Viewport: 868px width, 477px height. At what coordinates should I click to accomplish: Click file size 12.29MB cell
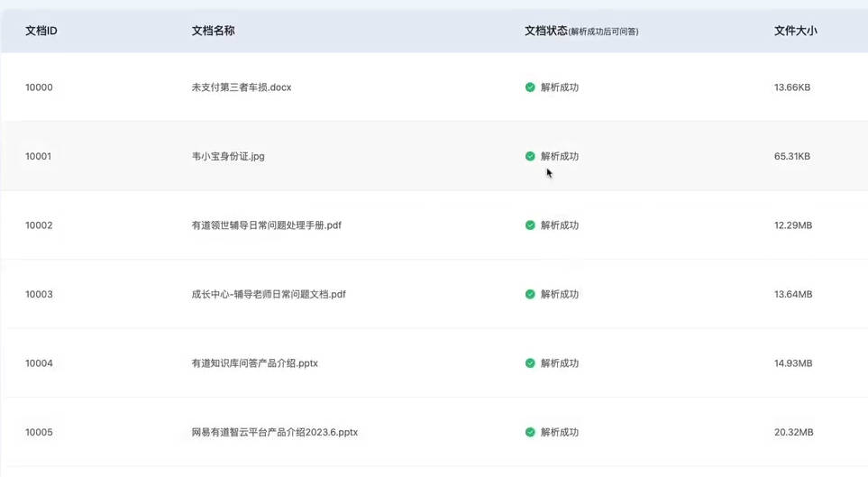tap(792, 225)
